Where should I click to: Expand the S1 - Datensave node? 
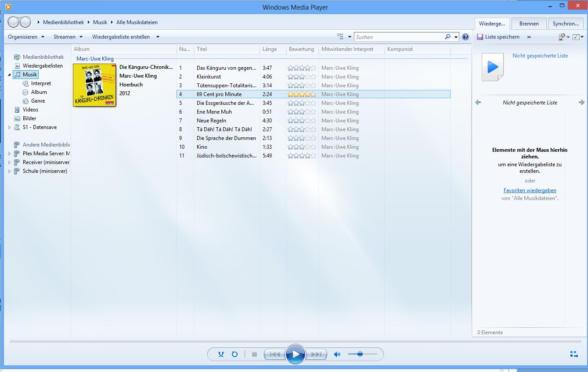[9, 127]
